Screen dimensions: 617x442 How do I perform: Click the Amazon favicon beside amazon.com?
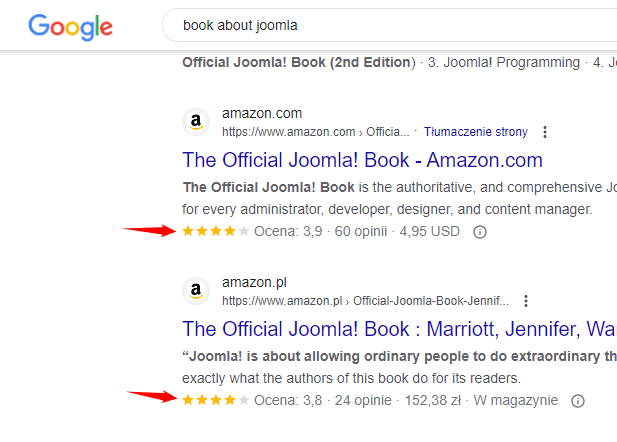click(197, 122)
